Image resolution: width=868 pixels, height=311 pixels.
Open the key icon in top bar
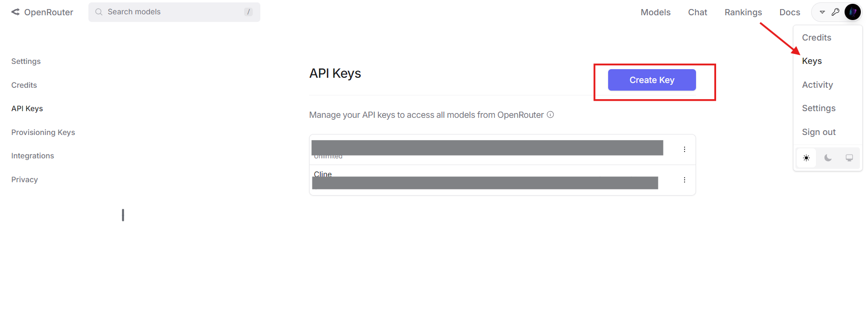point(836,12)
